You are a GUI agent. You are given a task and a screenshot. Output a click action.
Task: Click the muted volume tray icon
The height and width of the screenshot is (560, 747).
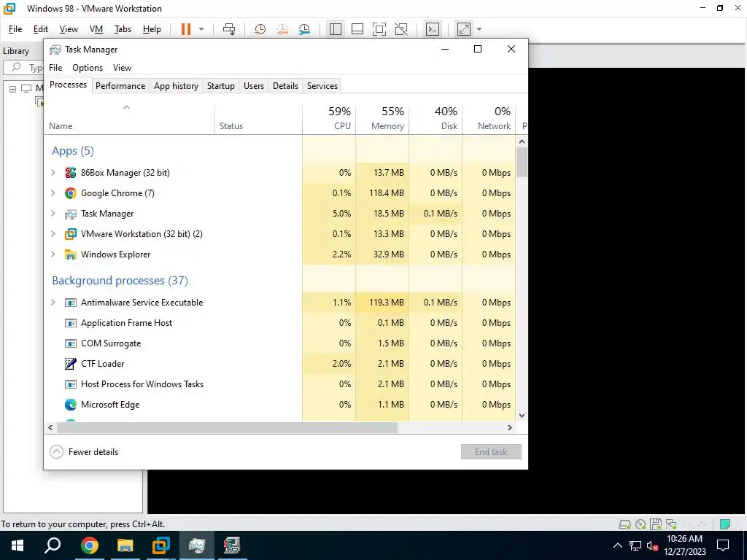coord(652,545)
